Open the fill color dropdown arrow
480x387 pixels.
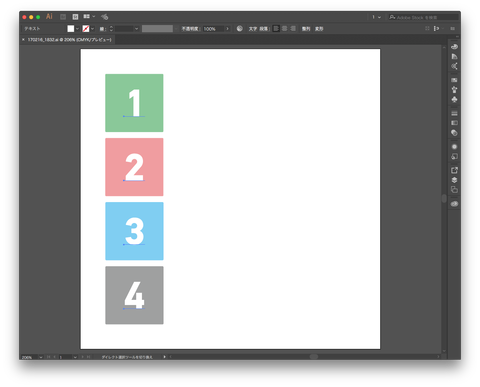(x=77, y=29)
